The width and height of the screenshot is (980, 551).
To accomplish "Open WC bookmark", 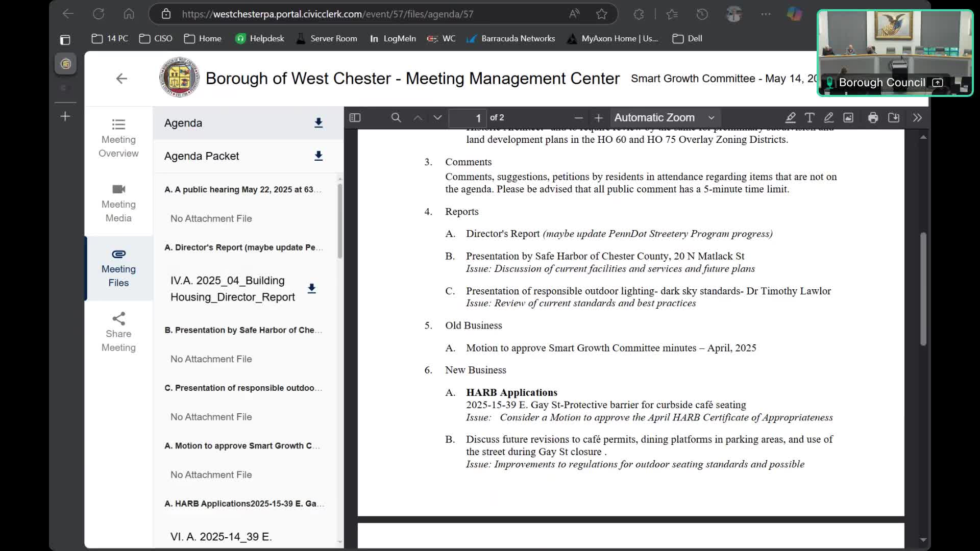I will pos(442,38).
